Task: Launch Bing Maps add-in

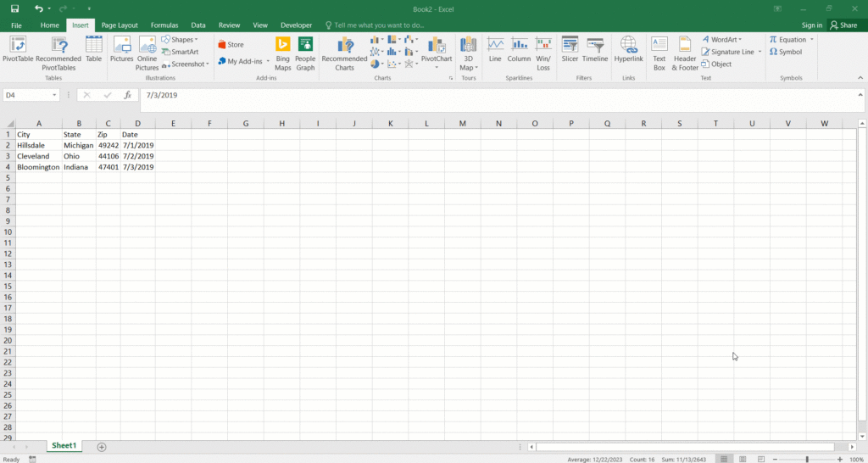Action: tap(282, 51)
